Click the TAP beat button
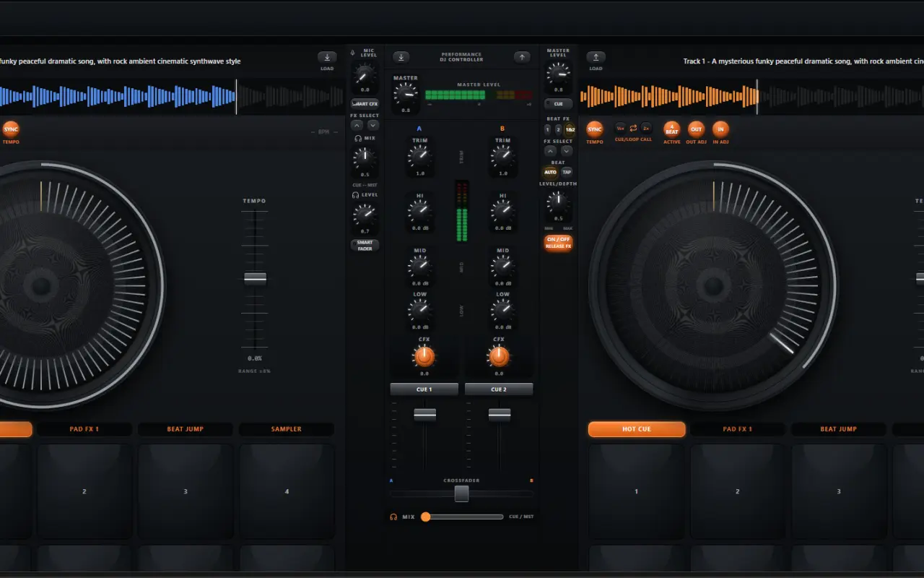924x578 pixels. (x=567, y=172)
